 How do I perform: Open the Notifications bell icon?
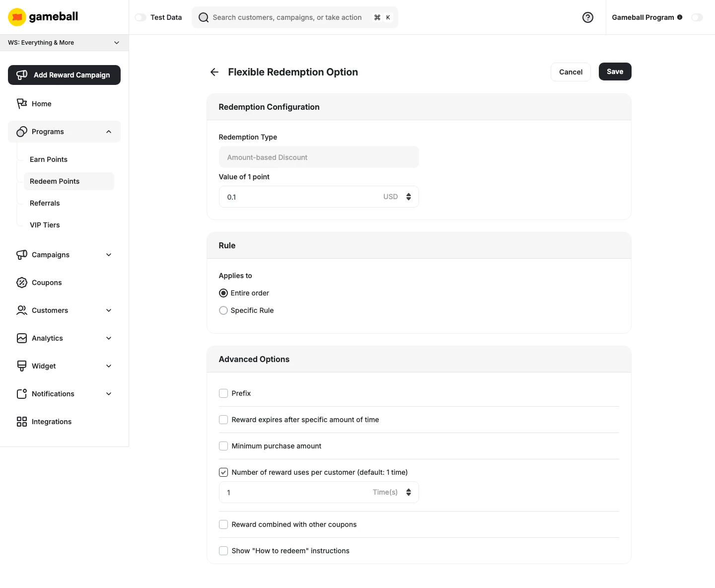(21, 393)
